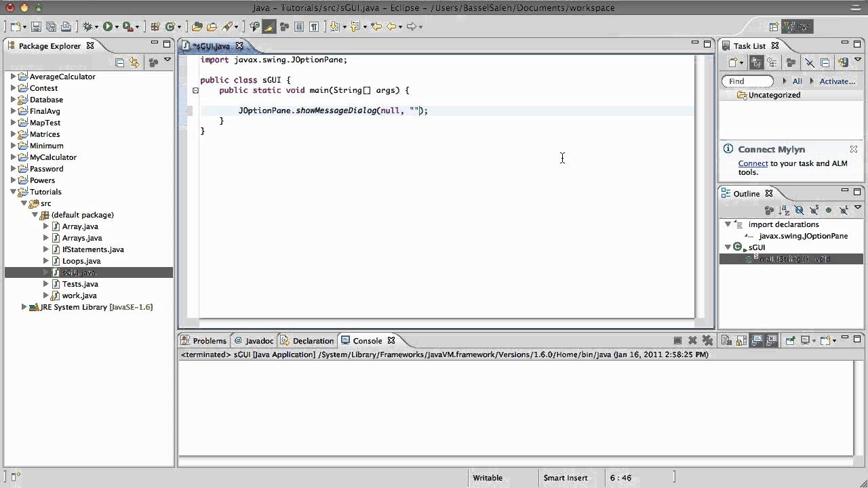Image resolution: width=868 pixels, height=488 pixels.
Task: Expand JRE System Library node
Action: pyautogui.click(x=24, y=307)
